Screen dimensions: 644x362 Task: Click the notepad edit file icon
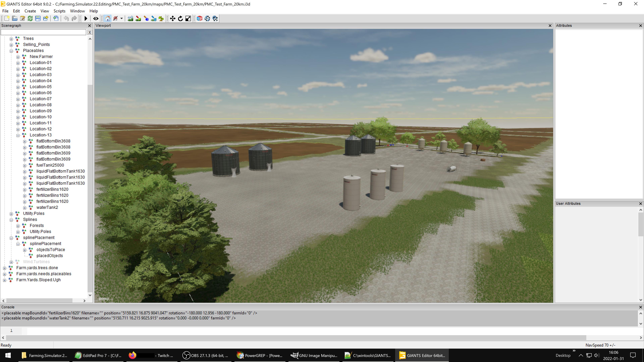[x=22, y=18]
